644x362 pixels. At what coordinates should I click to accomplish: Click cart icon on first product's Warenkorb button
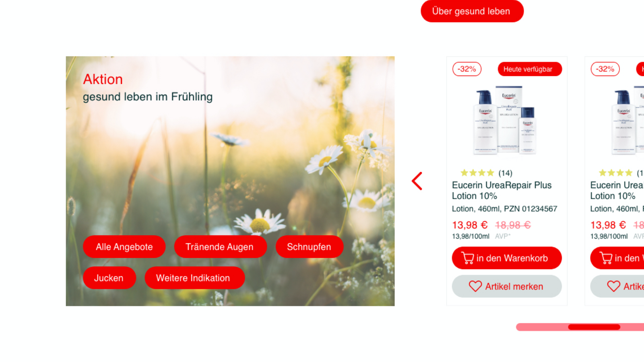pyautogui.click(x=467, y=258)
